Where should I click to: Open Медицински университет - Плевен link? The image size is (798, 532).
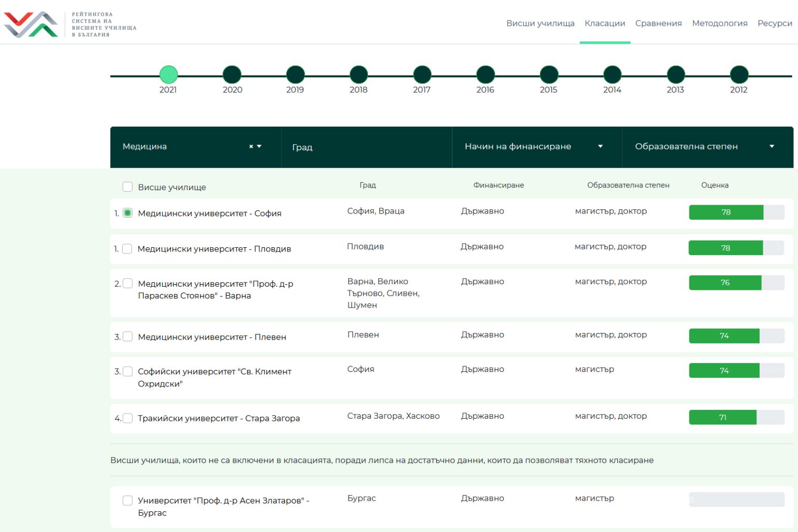[x=212, y=337]
